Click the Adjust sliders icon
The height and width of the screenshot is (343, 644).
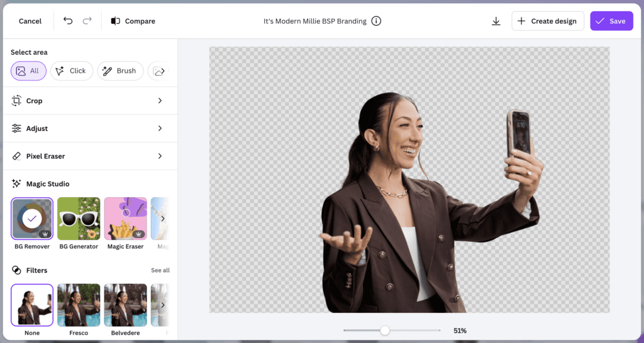(16, 128)
